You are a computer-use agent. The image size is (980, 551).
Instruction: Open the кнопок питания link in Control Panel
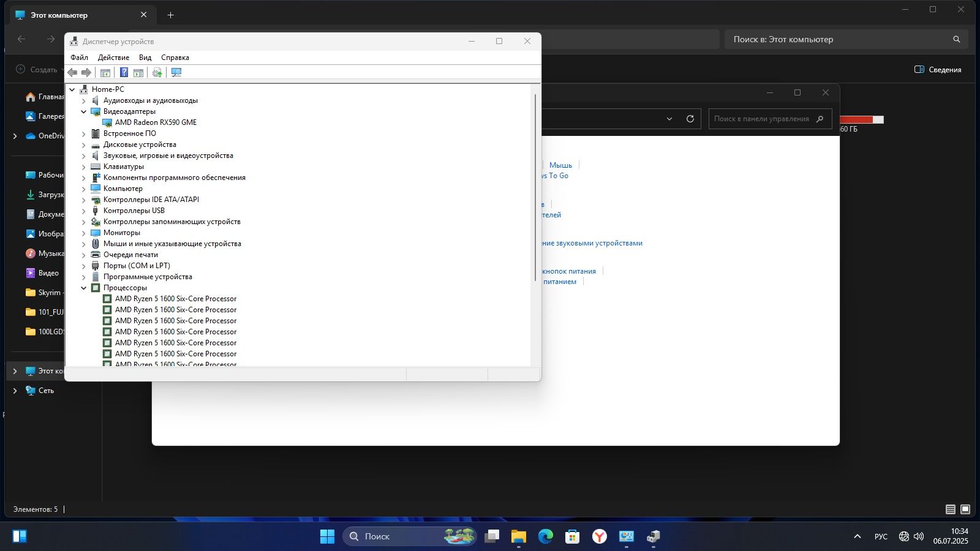point(569,271)
